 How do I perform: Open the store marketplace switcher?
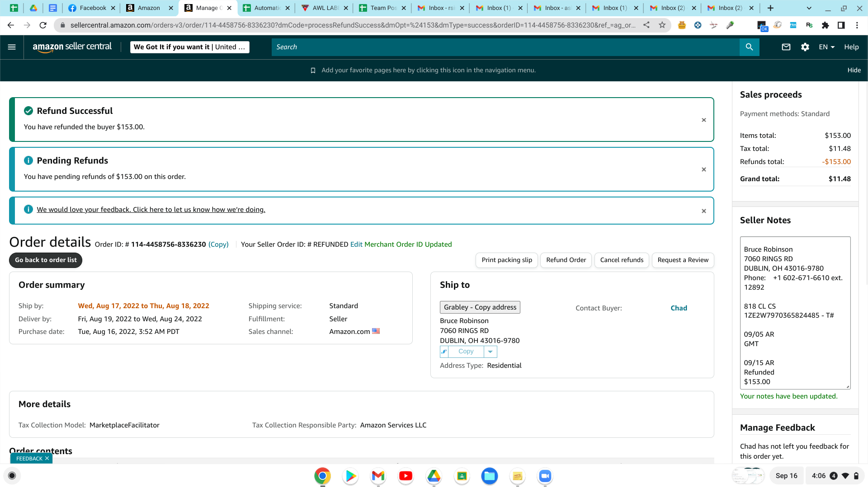[x=190, y=47]
